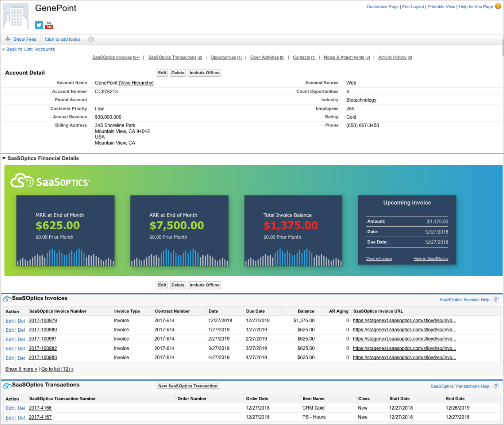Screen dimensions: 504x425
Task: Open invoice 2017-100980
Action: click(x=43, y=330)
